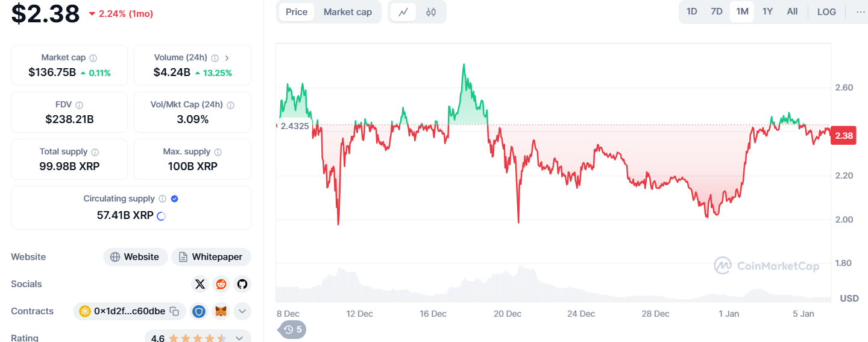Select the 1Y time range tab
868x342 pixels.
pos(767,11)
